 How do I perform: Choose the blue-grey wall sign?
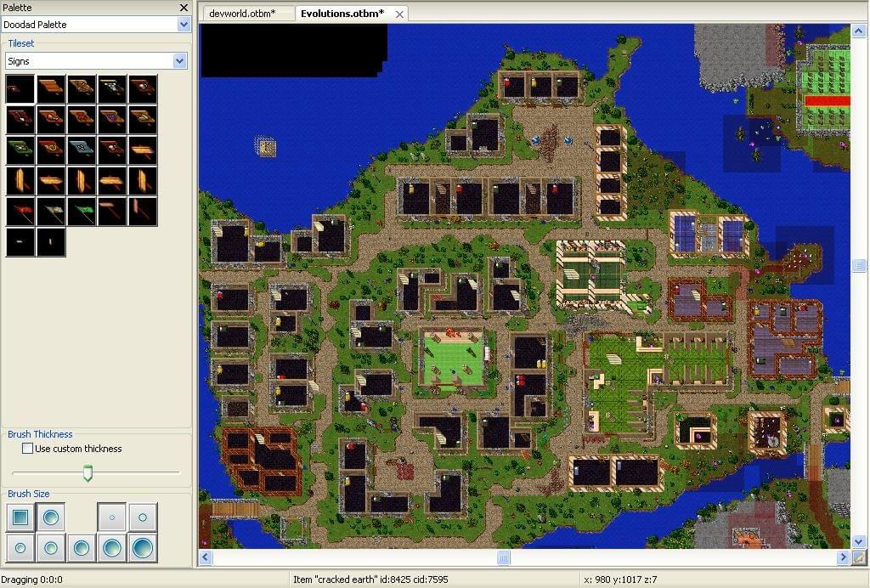81,150
